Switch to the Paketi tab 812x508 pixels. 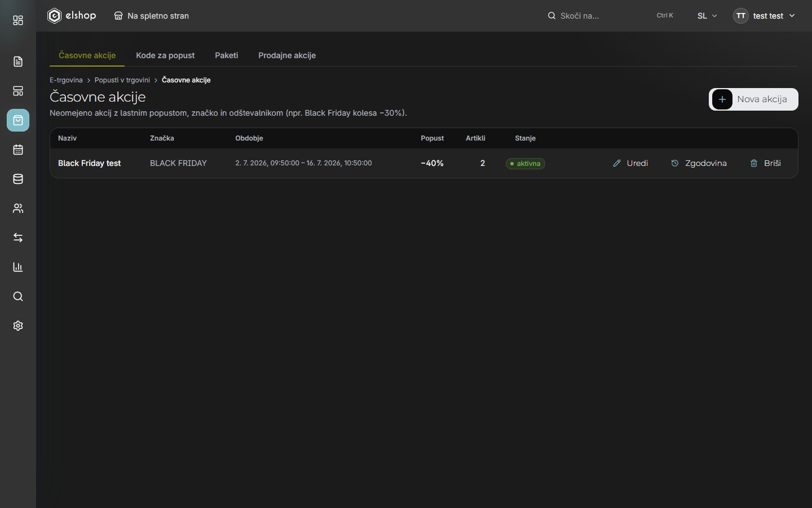(x=227, y=55)
